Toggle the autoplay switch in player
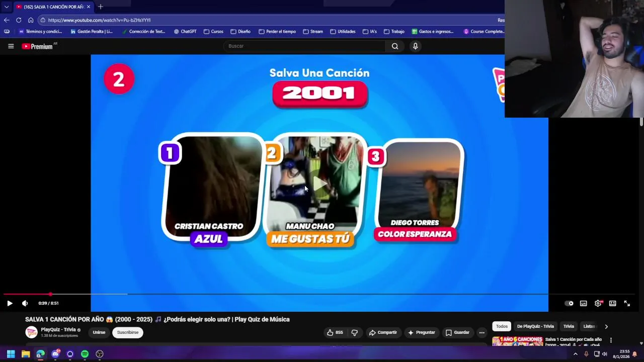The width and height of the screenshot is (644, 362). coord(569,303)
